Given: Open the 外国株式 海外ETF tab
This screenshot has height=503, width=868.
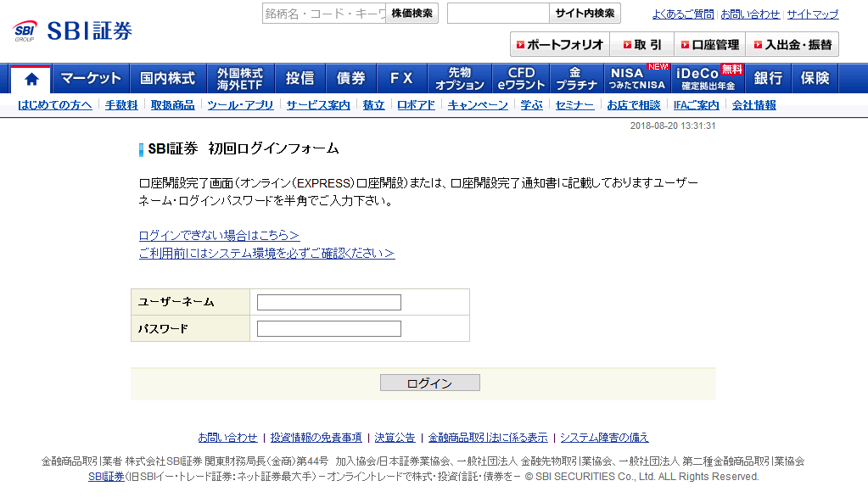Looking at the screenshot, I should (239, 79).
